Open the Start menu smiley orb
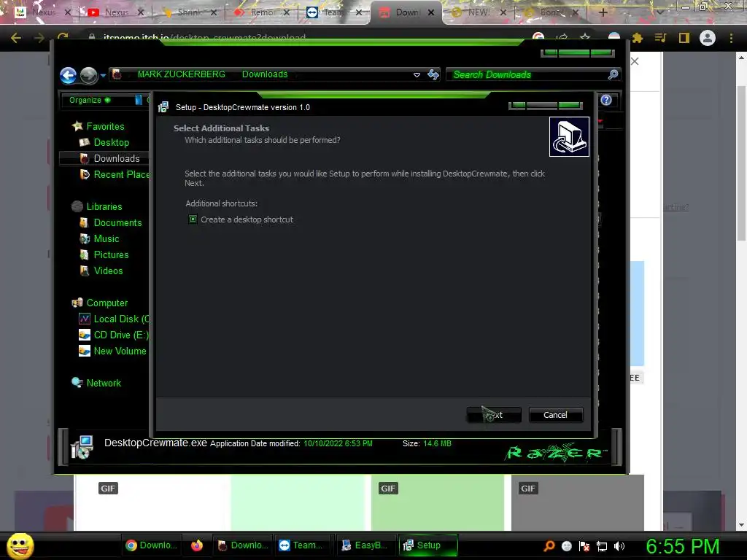 click(x=20, y=545)
